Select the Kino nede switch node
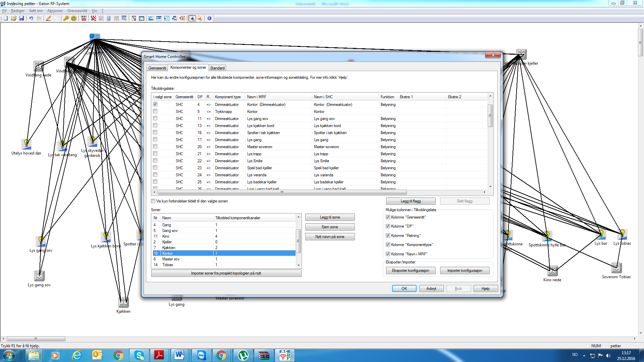 coord(552,271)
